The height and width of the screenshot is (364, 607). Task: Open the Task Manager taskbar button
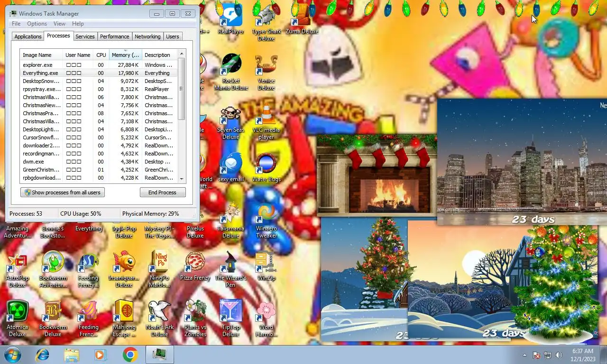(x=159, y=355)
